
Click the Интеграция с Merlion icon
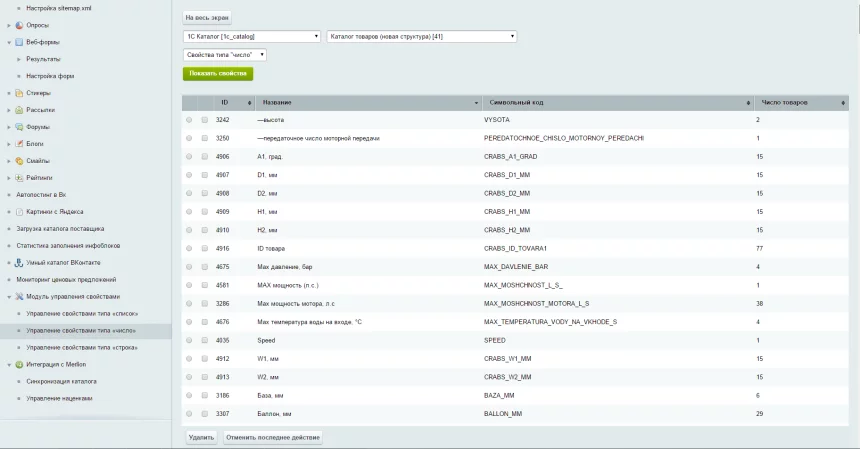click(x=20, y=364)
